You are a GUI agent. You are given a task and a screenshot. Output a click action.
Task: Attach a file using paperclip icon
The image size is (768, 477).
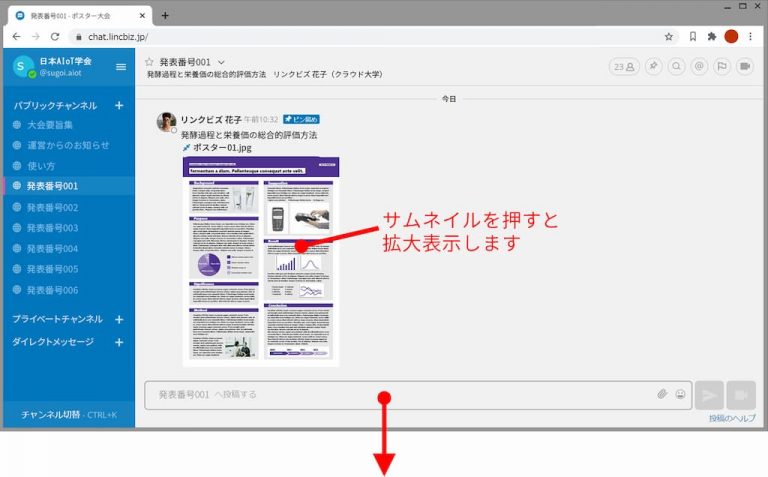pyautogui.click(x=662, y=394)
